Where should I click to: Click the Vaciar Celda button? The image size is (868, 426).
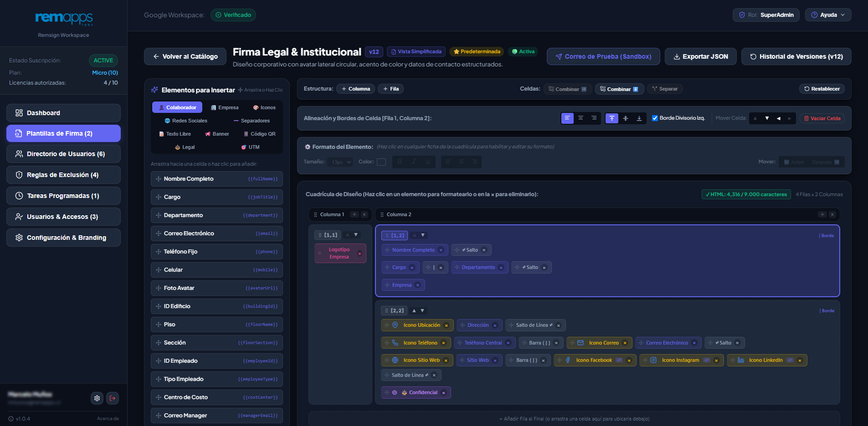point(822,118)
